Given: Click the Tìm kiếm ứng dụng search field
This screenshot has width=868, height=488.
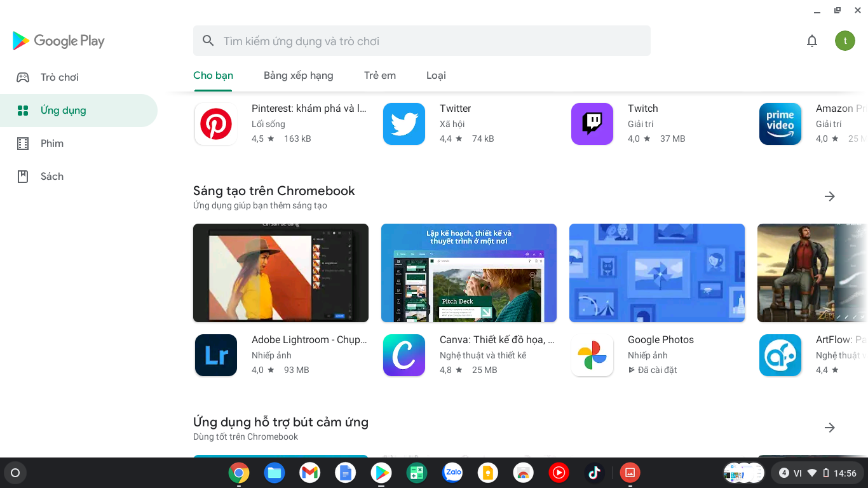Looking at the screenshot, I should pos(422,41).
